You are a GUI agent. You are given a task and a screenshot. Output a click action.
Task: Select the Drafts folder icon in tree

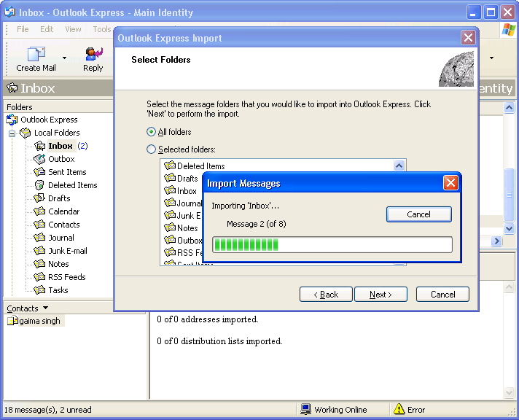(39, 198)
